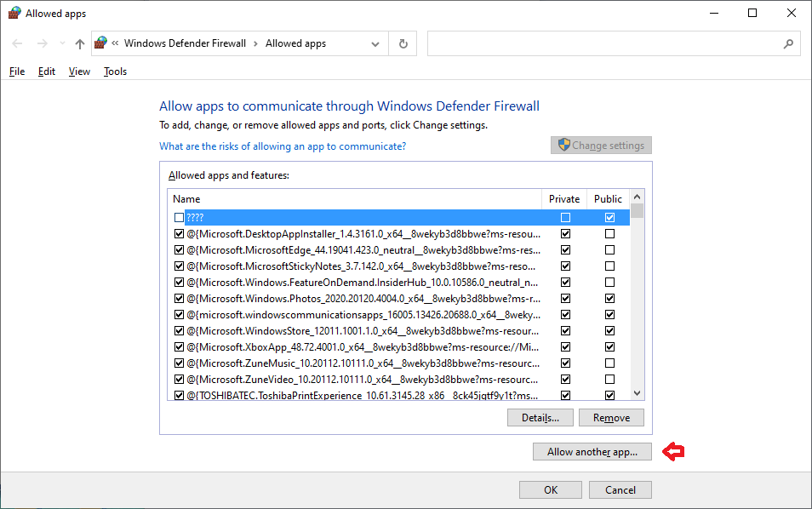Click Allow another app... button
Image resolution: width=812 pixels, height=509 pixels.
tap(592, 452)
